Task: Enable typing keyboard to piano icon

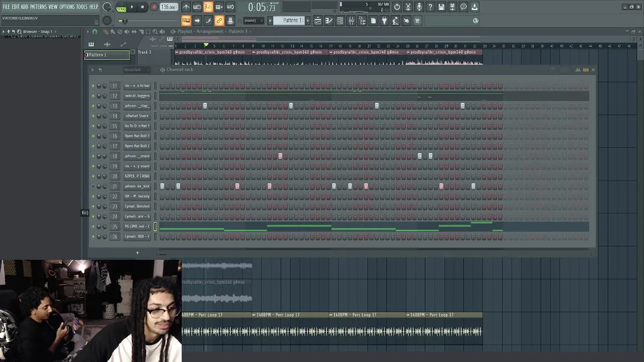Action: pos(186,21)
